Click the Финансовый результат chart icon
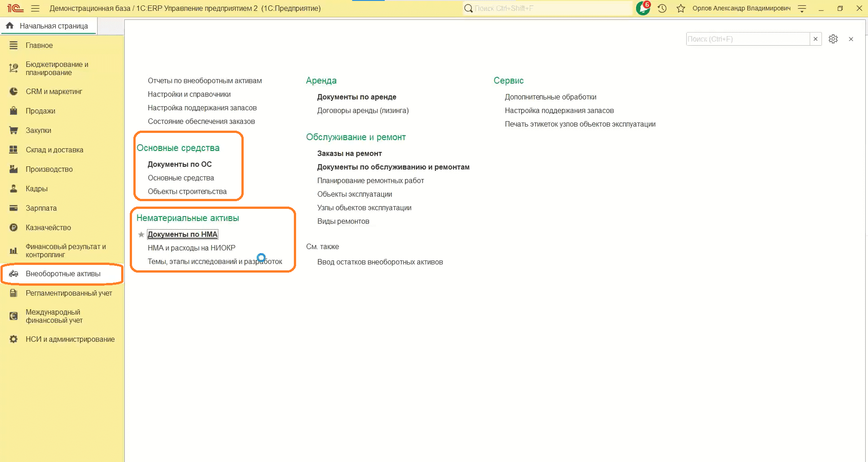 (x=14, y=250)
